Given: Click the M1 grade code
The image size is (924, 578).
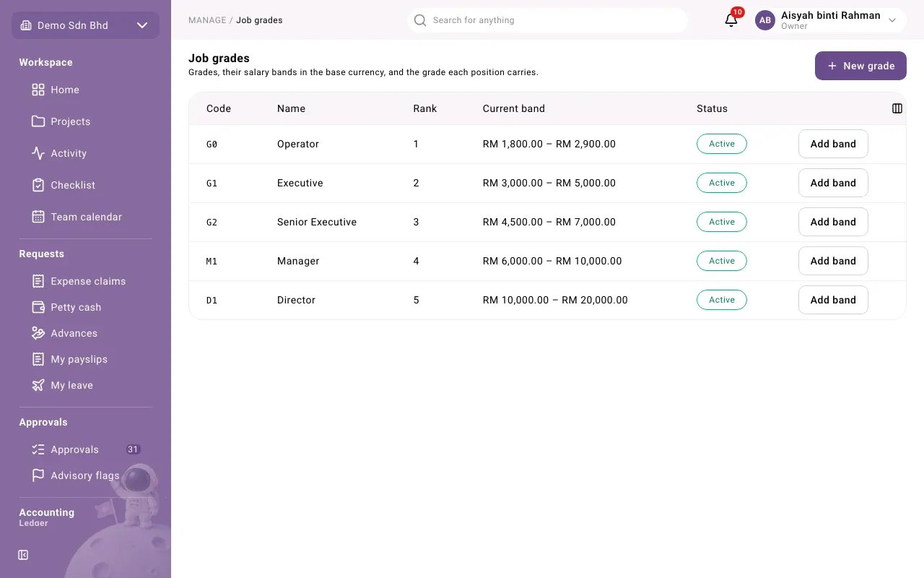Looking at the screenshot, I should pos(212,261).
